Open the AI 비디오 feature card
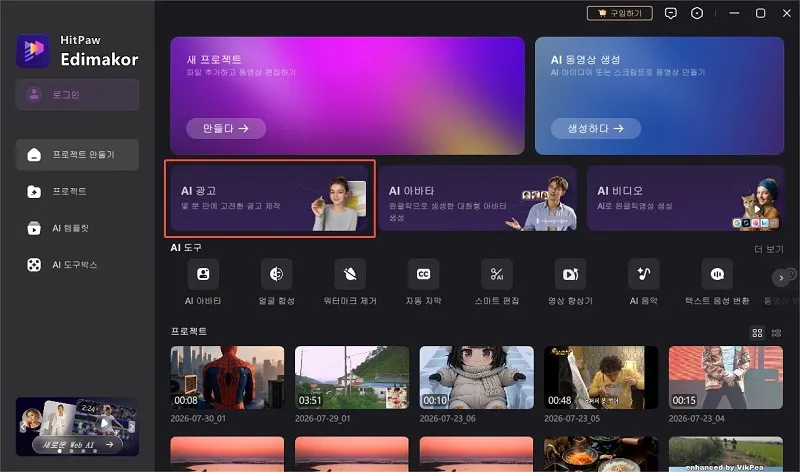Viewport: 800px width, 472px height. (686, 198)
